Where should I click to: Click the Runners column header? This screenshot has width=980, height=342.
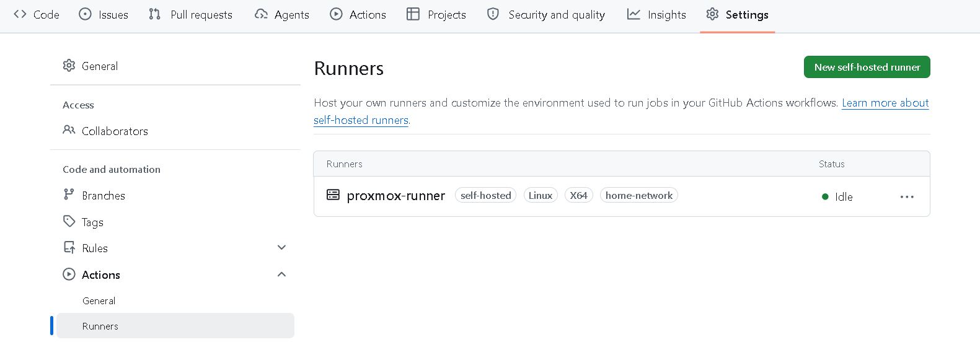point(345,164)
